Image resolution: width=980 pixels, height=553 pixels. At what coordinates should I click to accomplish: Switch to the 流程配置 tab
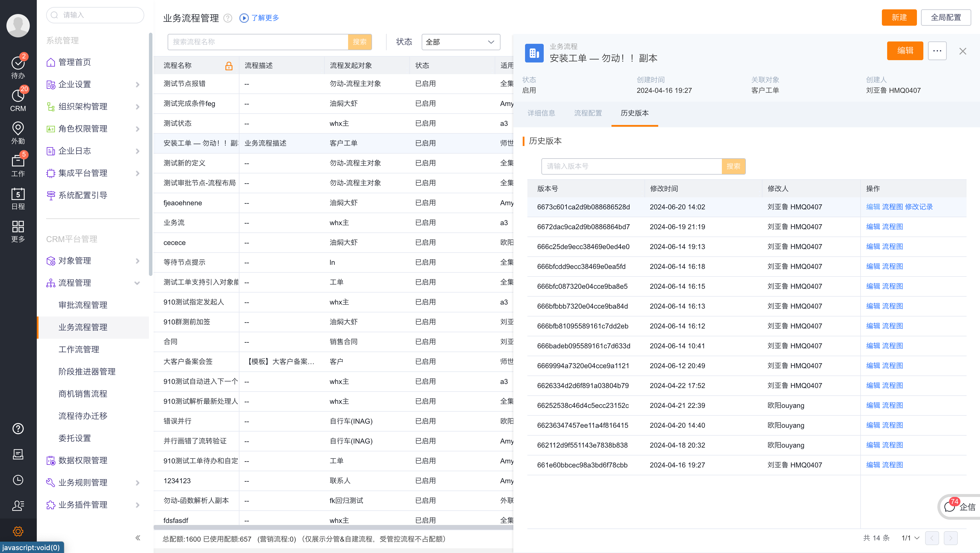point(588,113)
